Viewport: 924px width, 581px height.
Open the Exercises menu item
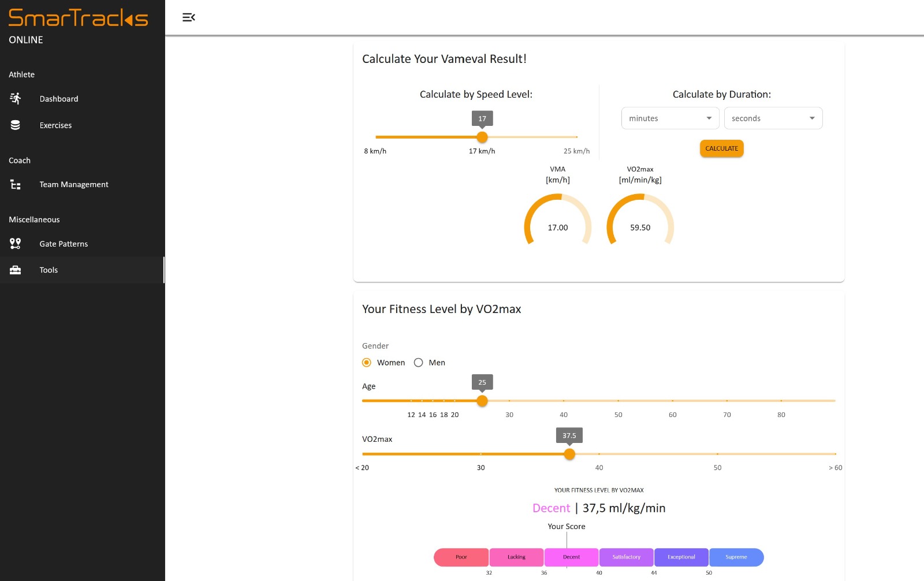55,125
